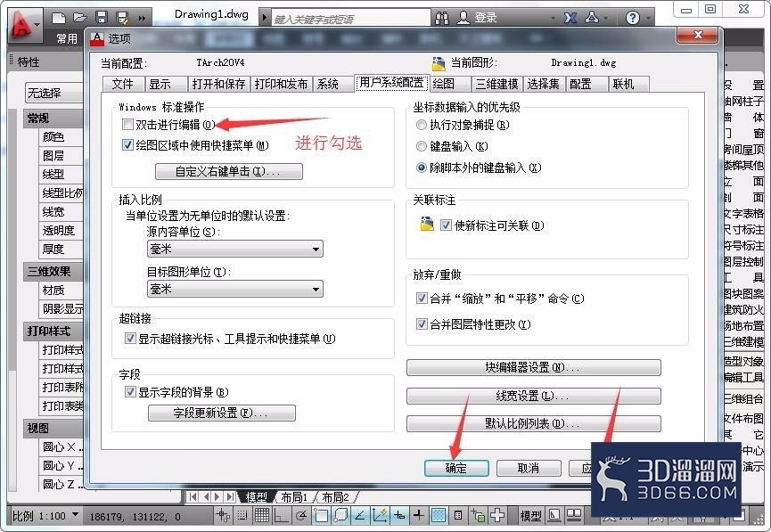This screenshot has height=532, width=771.
Task: Click arrow left of search box
Action: 264,18
